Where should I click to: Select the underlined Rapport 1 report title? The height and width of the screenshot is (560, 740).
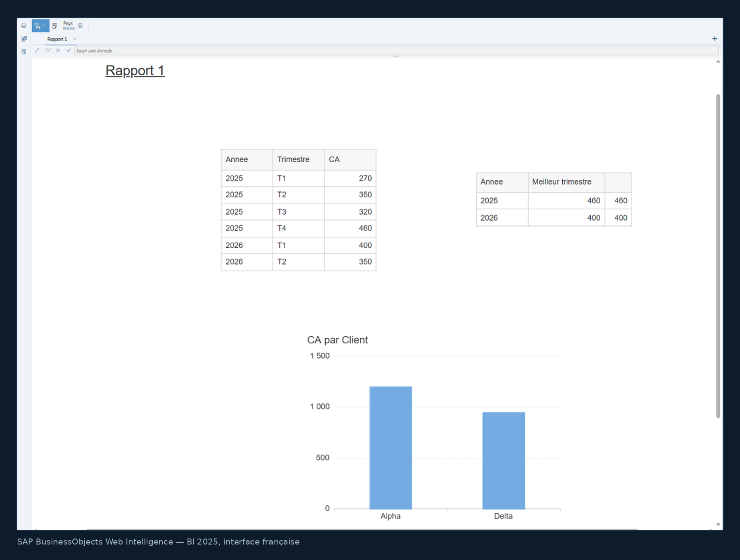[135, 71]
